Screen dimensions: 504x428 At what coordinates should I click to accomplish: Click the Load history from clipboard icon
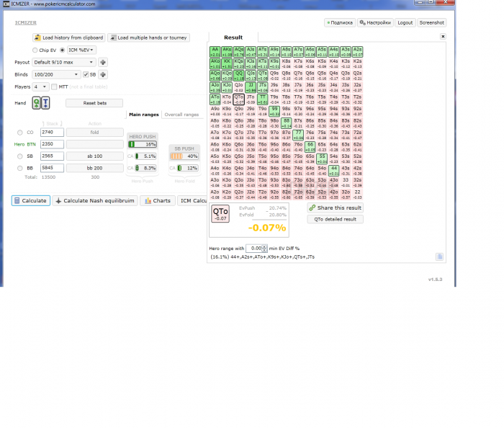[x=37, y=37]
